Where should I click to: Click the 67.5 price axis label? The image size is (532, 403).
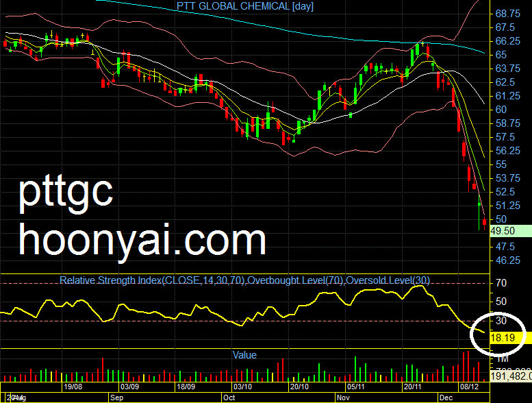point(505,27)
